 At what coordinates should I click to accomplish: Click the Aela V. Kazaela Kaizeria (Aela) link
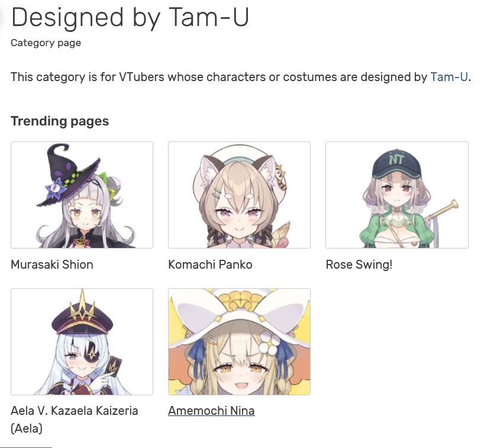pyautogui.click(x=75, y=420)
